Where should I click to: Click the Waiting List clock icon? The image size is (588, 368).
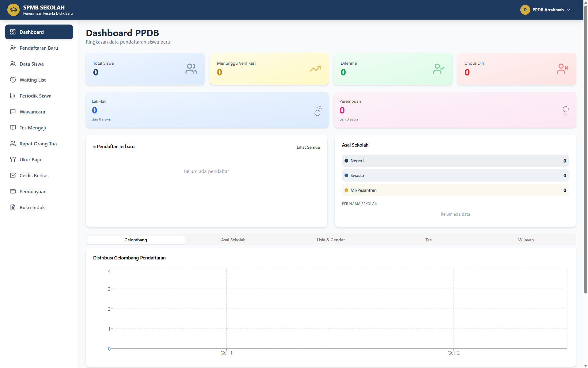point(13,80)
